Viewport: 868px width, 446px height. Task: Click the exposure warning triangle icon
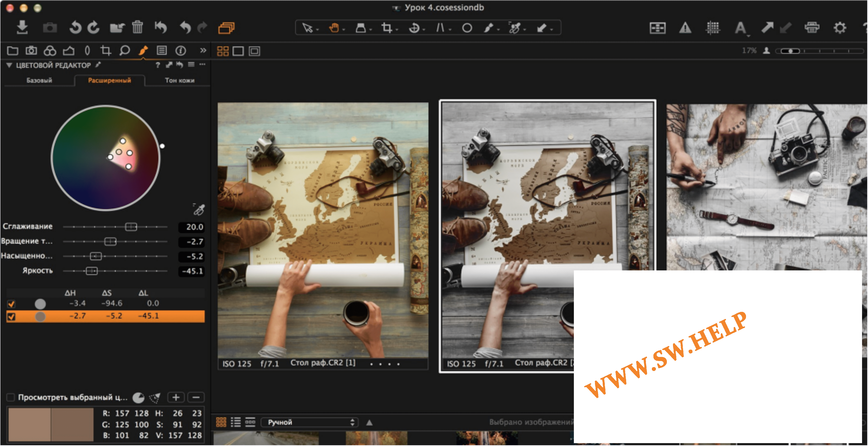click(685, 28)
